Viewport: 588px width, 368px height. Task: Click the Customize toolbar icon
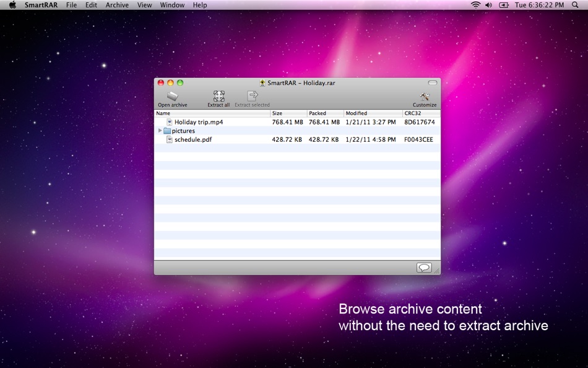425,96
